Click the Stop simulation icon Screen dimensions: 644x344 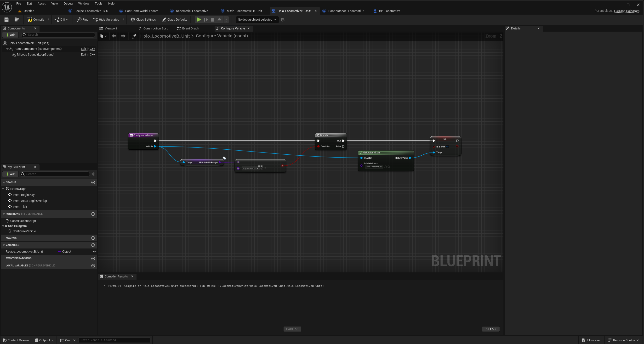click(x=212, y=19)
